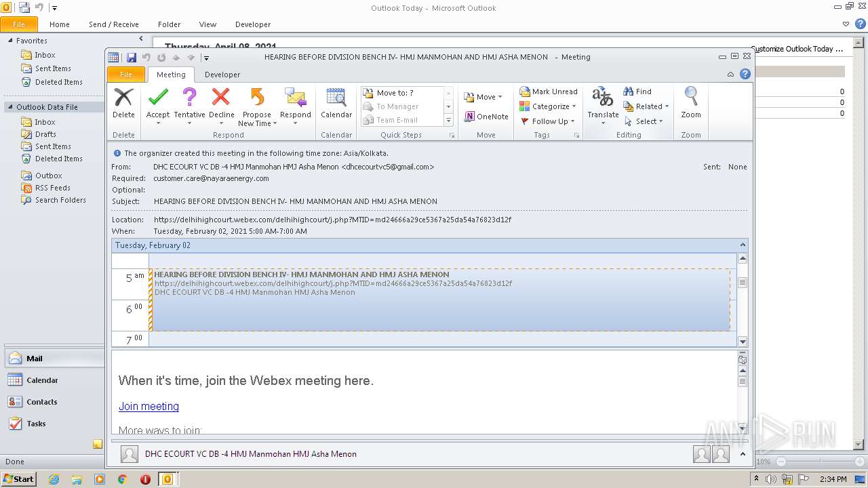Open Drafts folder

[x=45, y=134]
